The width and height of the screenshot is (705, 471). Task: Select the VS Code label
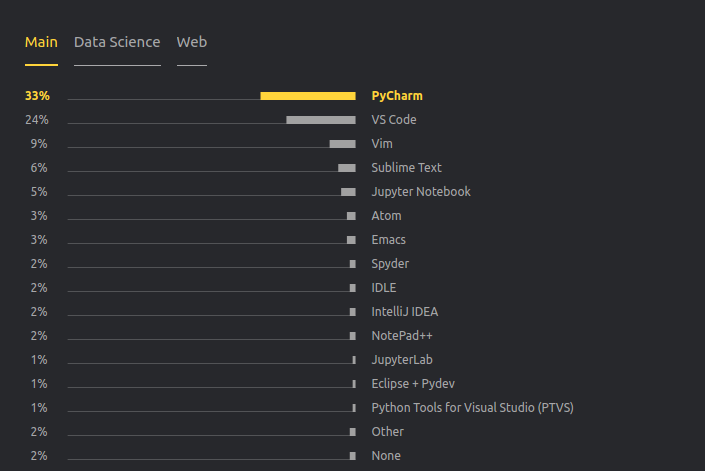(394, 120)
